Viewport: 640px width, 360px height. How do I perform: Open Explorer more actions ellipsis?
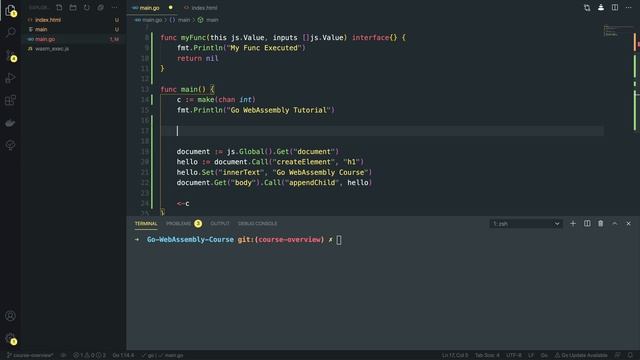115,7
